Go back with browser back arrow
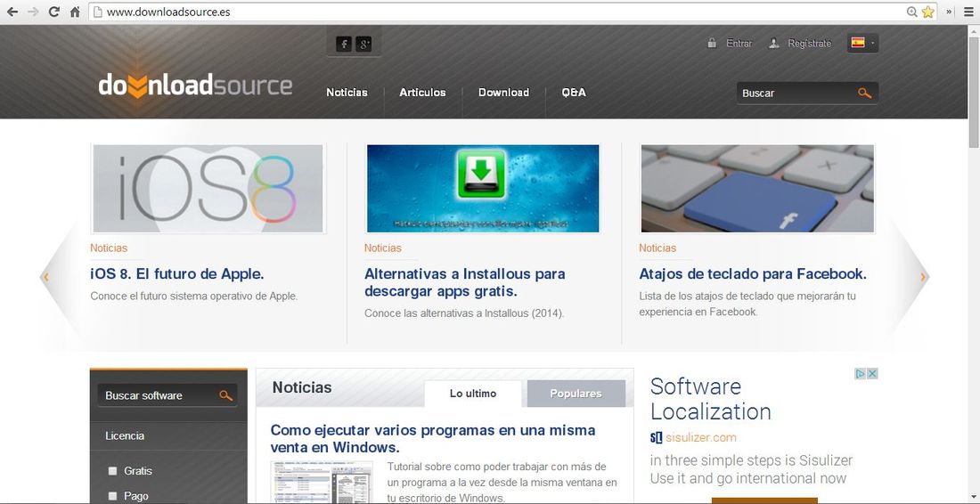 [x=12, y=12]
